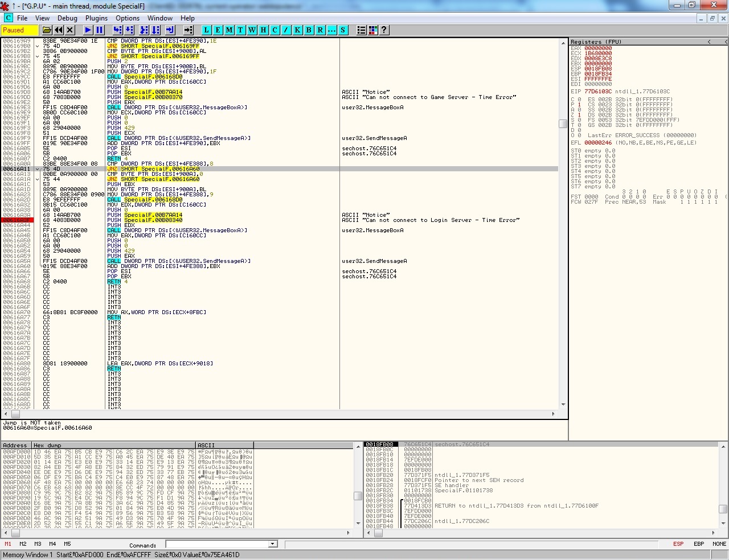Click the Address column header in dump

(x=16, y=445)
